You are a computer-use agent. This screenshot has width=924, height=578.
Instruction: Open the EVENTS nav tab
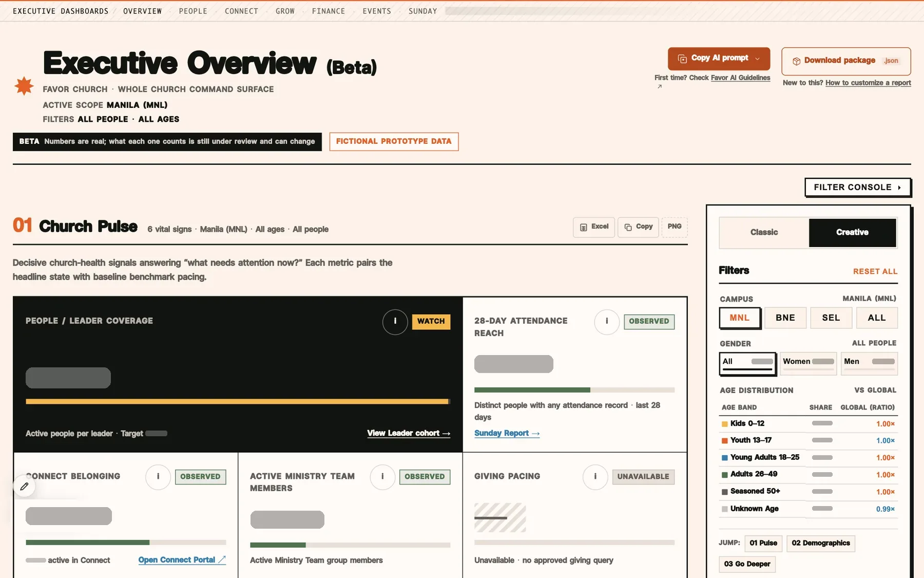pos(377,11)
